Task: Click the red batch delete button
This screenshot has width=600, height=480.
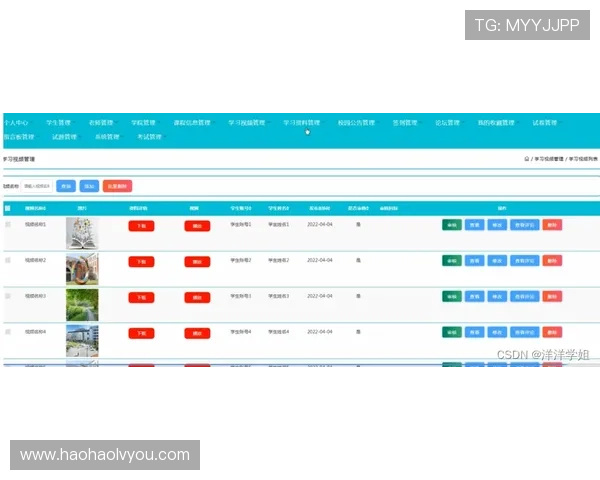Action: click(117, 186)
